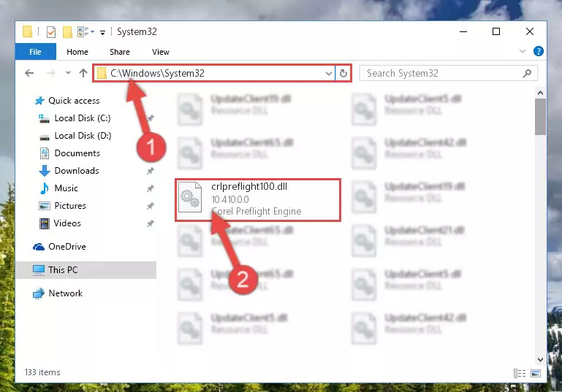Screen dimensions: 562x392
Task: Switch to large icons view layout
Action: pyautogui.click(x=536, y=373)
